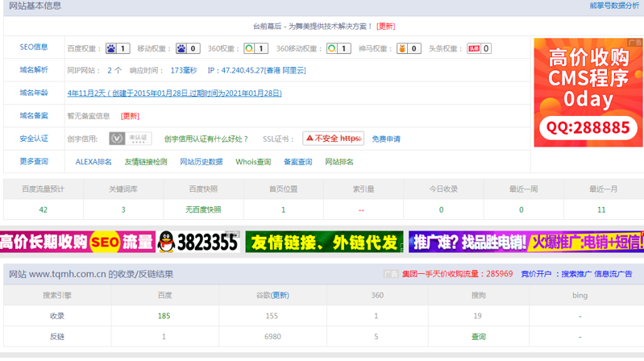Click the 最近一周 value 0
The height and width of the screenshot is (361, 644).
(521, 210)
